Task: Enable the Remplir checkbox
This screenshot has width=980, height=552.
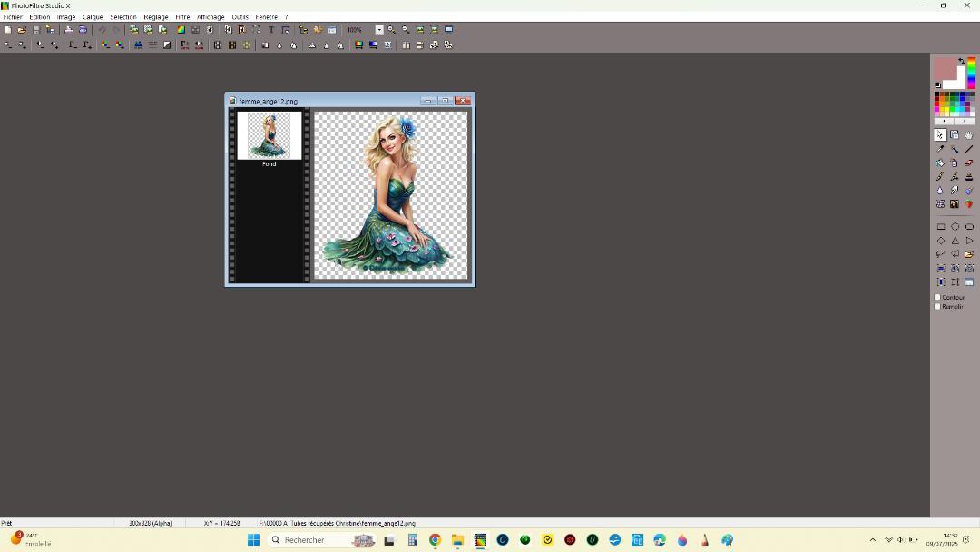Action: [x=938, y=307]
